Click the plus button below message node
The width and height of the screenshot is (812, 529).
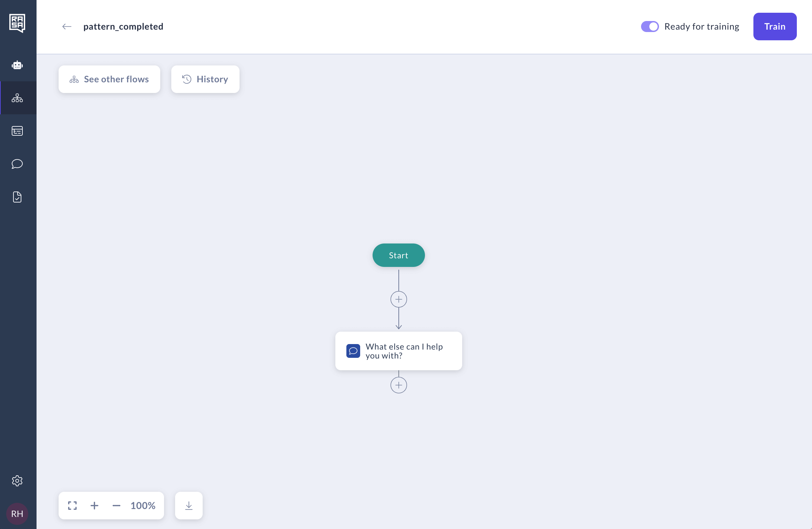[399, 385]
